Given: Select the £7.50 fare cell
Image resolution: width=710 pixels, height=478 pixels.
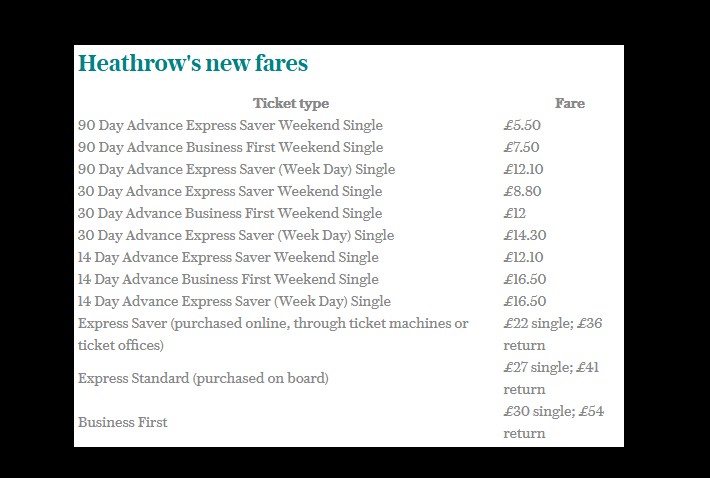Looking at the screenshot, I should click(x=521, y=147).
